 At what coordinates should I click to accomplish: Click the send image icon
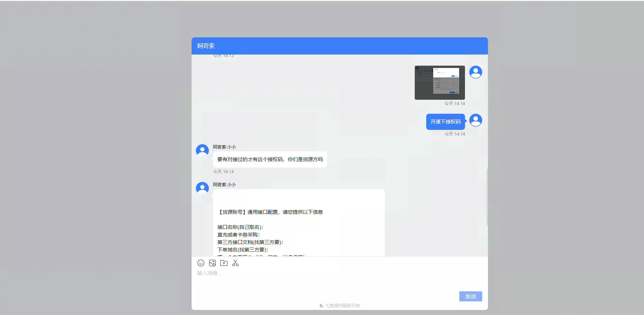212,263
